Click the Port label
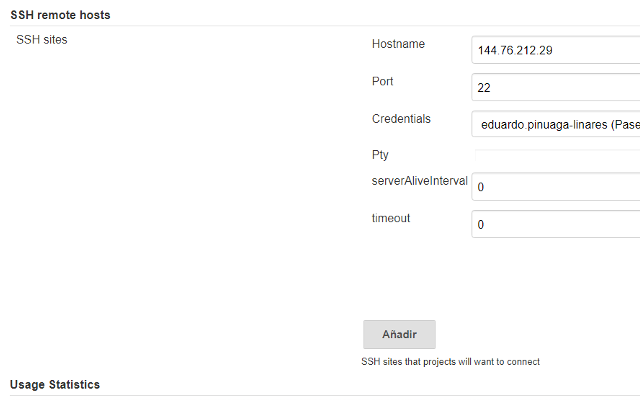 point(382,81)
